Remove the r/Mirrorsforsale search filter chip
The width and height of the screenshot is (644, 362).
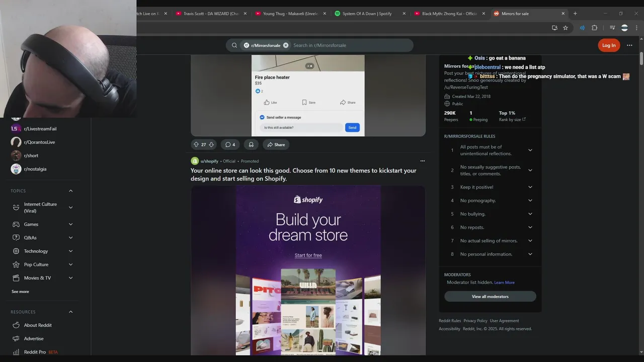click(x=286, y=45)
